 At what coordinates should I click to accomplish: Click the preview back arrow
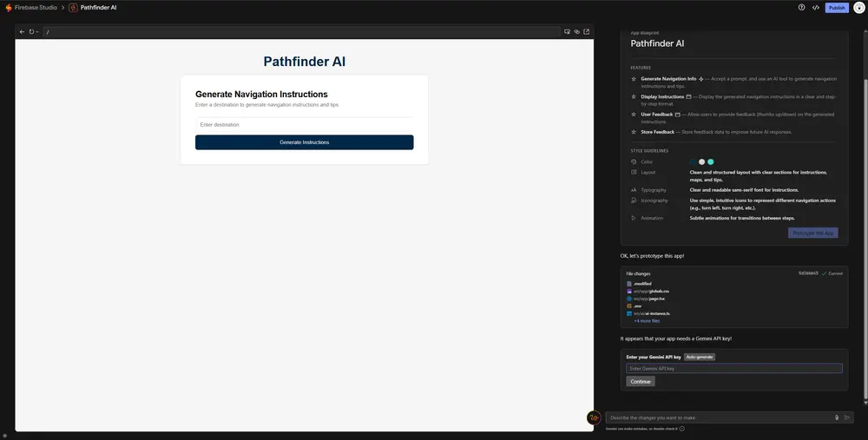click(x=22, y=32)
